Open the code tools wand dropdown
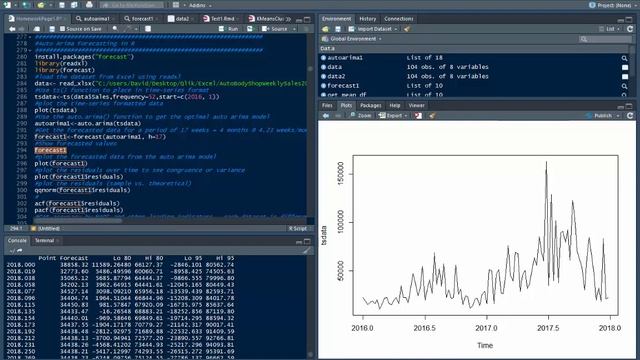This screenshot has height=360, width=640. pyautogui.click(x=131, y=29)
